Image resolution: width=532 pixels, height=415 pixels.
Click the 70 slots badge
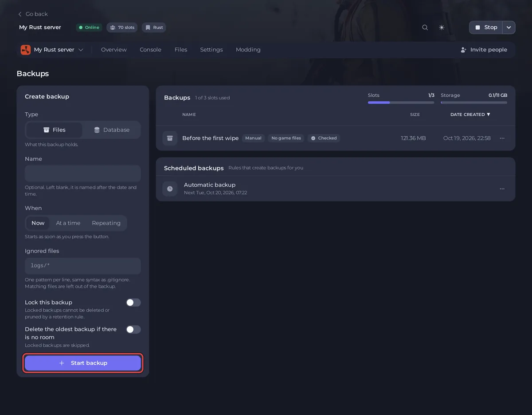pos(122,28)
